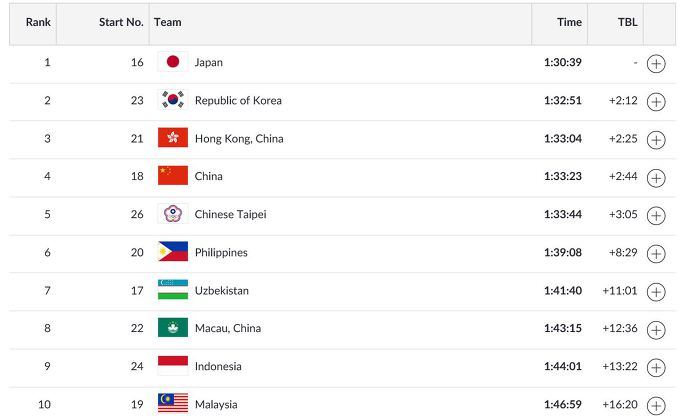Sort by Rank column header
This screenshot has width=683, height=420.
tap(38, 22)
